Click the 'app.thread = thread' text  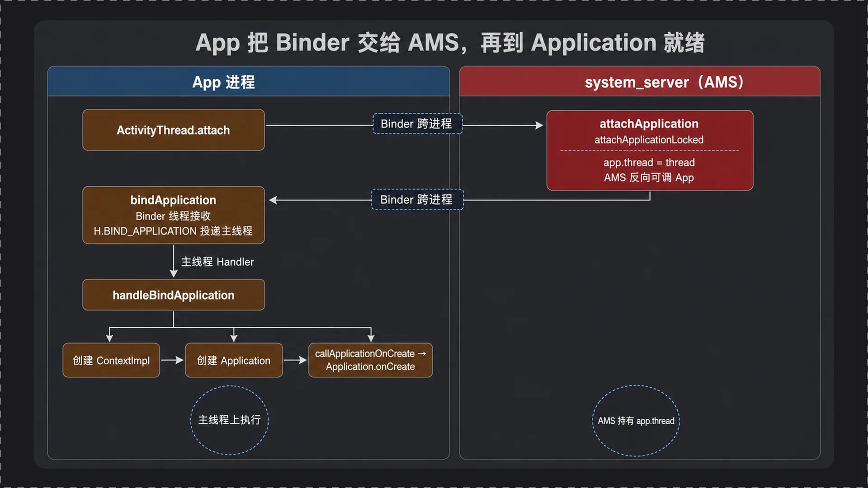pyautogui.click(x=649, y=162)
